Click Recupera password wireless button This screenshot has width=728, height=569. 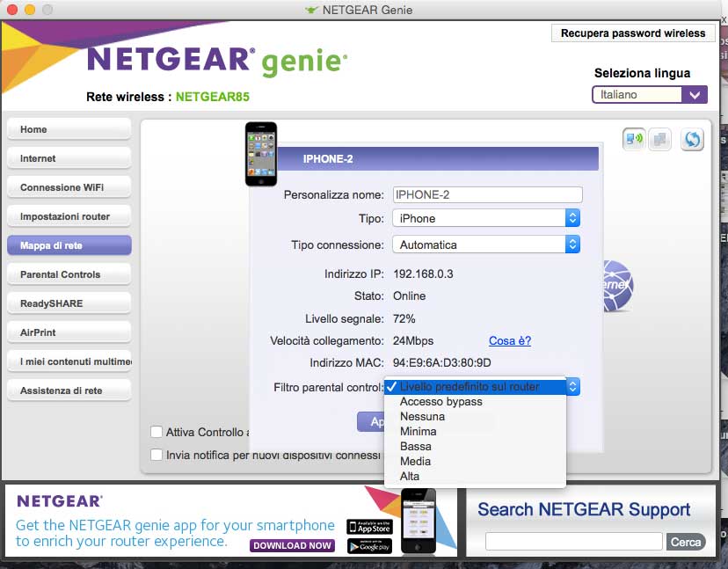tap(633, 33)
